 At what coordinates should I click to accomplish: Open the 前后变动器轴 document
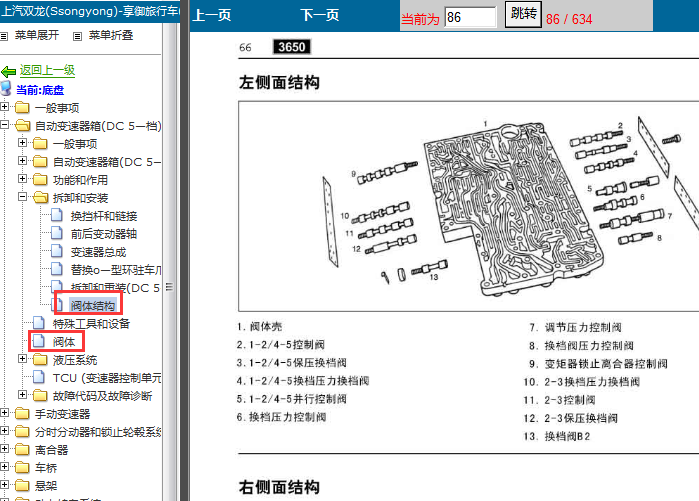(104, 234)
